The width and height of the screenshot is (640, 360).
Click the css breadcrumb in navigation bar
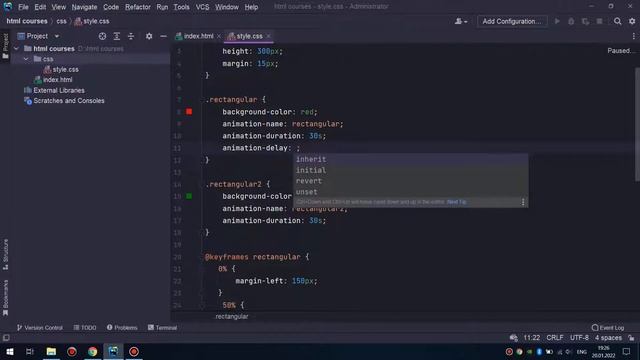tap(61, 21)
